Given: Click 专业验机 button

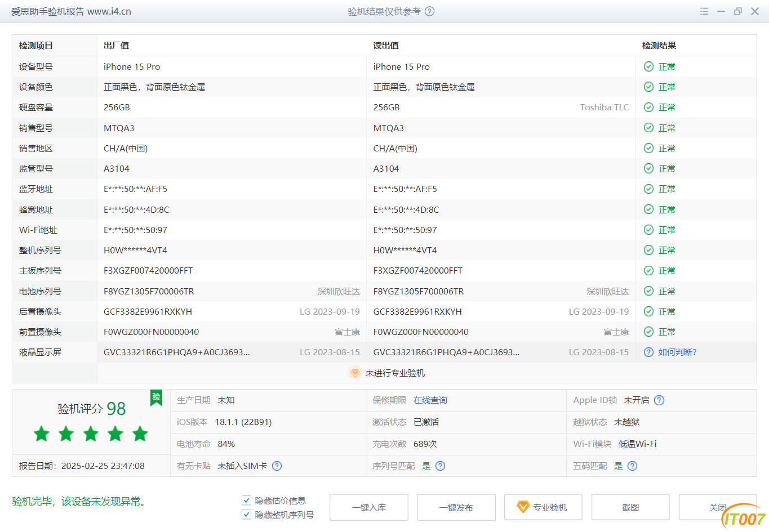Looking at the screenshot, I should click(543, 507).
